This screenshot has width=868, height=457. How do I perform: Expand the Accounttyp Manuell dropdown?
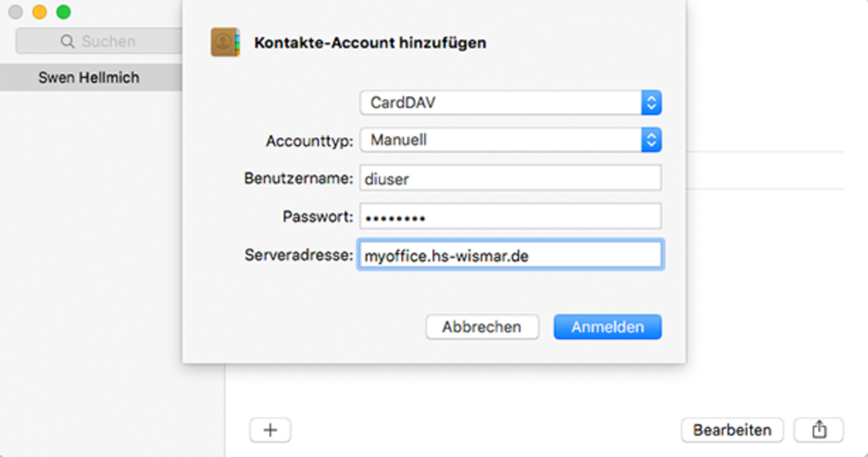point(510,140)
